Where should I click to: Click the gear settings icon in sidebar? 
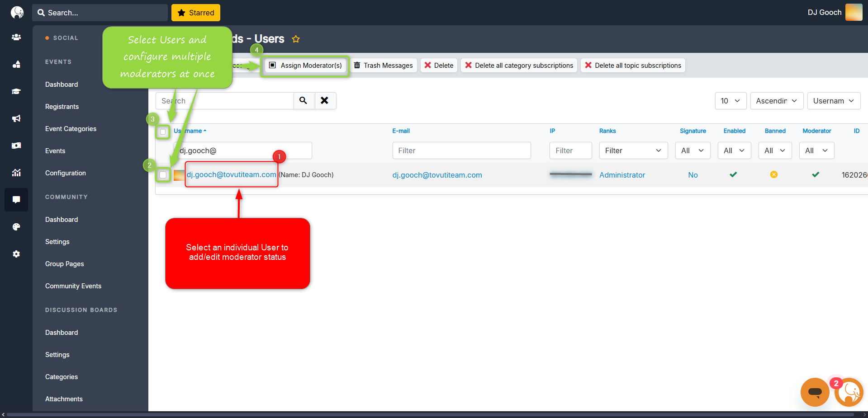click(16, 254)
